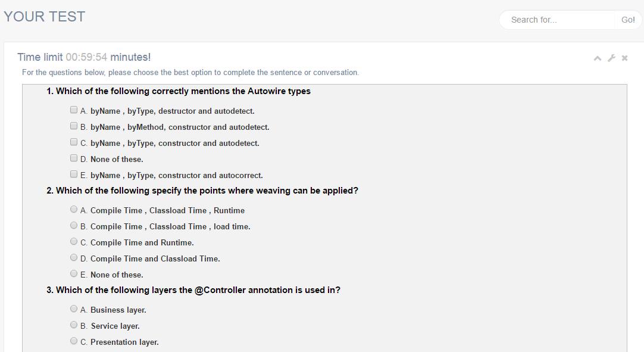Image resolution: width=644 pixels, height=352 pixels.
Task: Choose 'Compile Time and Classload Time' option
Action: click(x=74, y=258)
